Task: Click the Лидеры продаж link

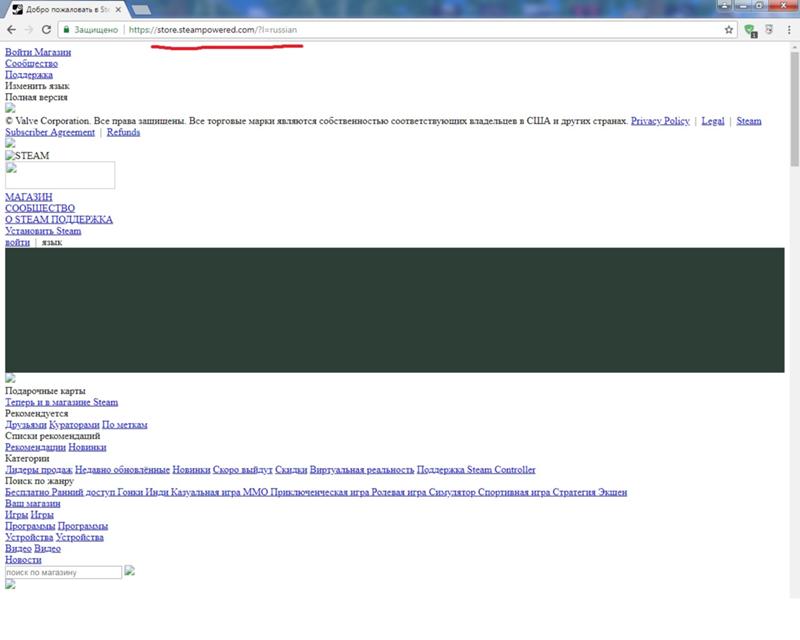Action: pyautogui.click(x=37, y=469)
